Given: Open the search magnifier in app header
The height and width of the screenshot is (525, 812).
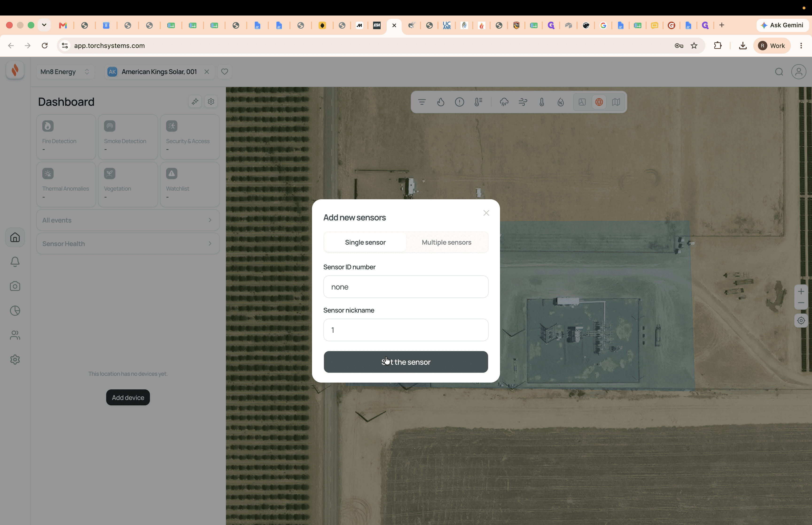Looking at the screenshot, I should click(779, 72).
